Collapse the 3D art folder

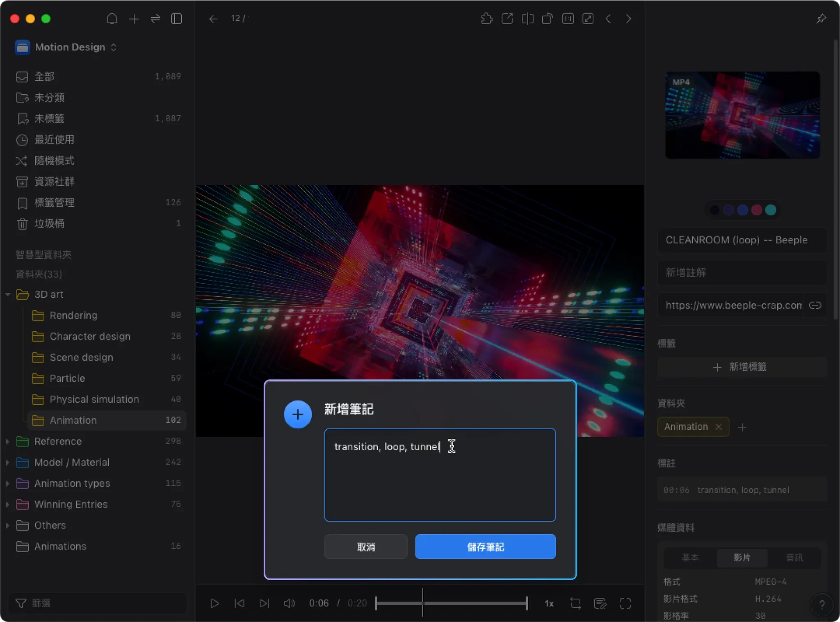point(8,294)
